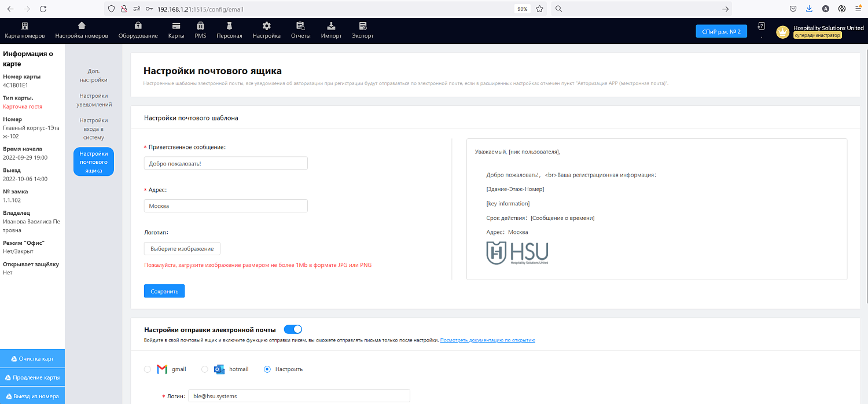Open the Доп. настройки tab

pyautogui.click(x=93, y=75)
